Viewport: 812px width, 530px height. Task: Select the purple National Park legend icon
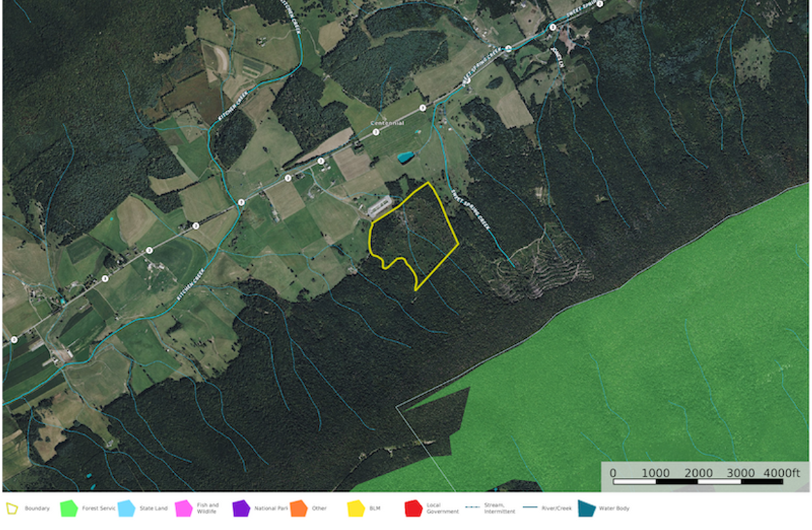[241, 509]
